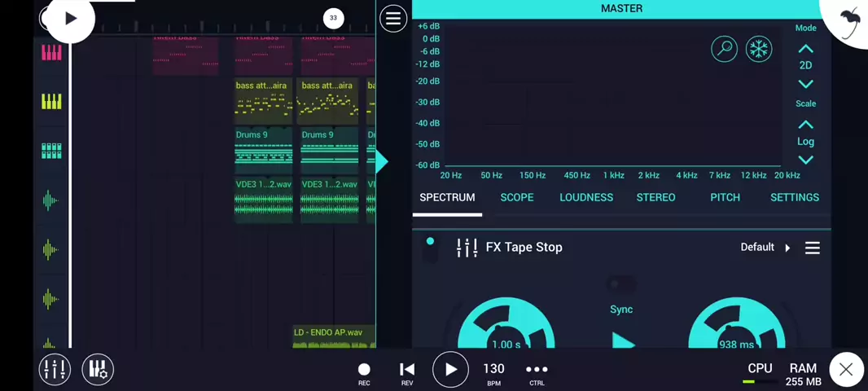The height and width of the screenshot is (391, 868).
Task: Open the mixer from the bottom bar
Action: click(55, 370)
